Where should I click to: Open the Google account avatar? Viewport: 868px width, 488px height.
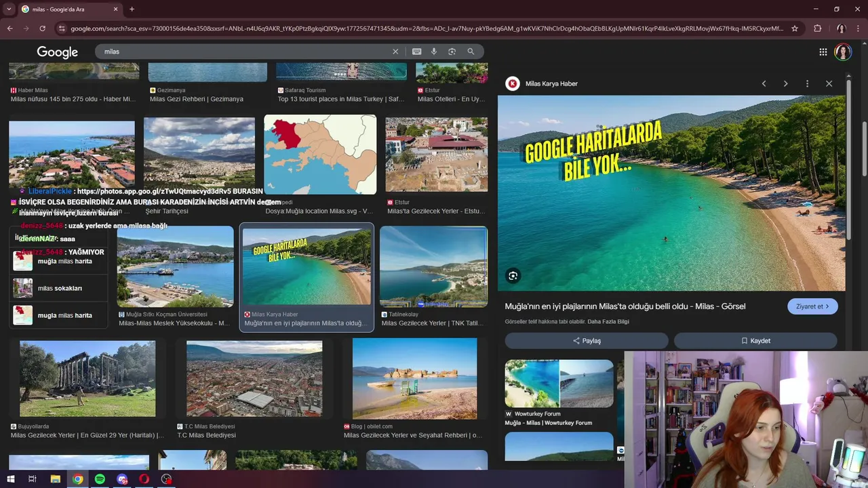tap(843, 52)
